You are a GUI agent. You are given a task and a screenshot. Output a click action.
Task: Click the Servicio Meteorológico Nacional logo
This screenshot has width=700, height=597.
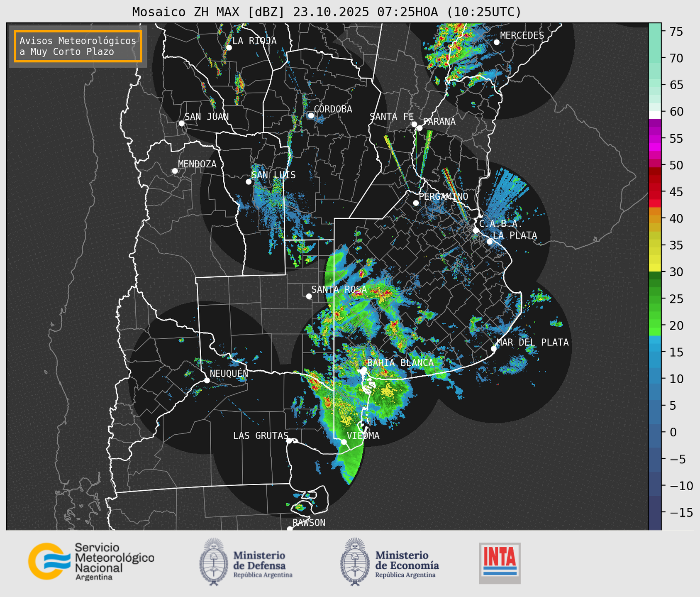(91, 561)
